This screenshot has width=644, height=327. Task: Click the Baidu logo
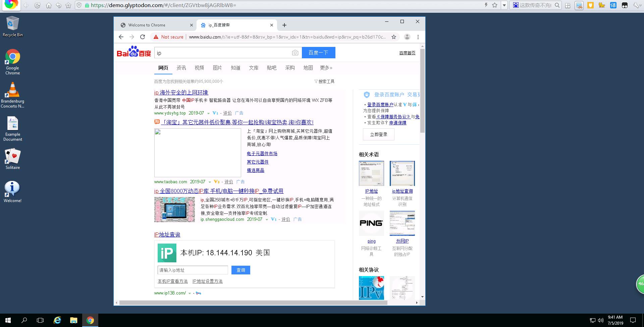pos(134,52)
